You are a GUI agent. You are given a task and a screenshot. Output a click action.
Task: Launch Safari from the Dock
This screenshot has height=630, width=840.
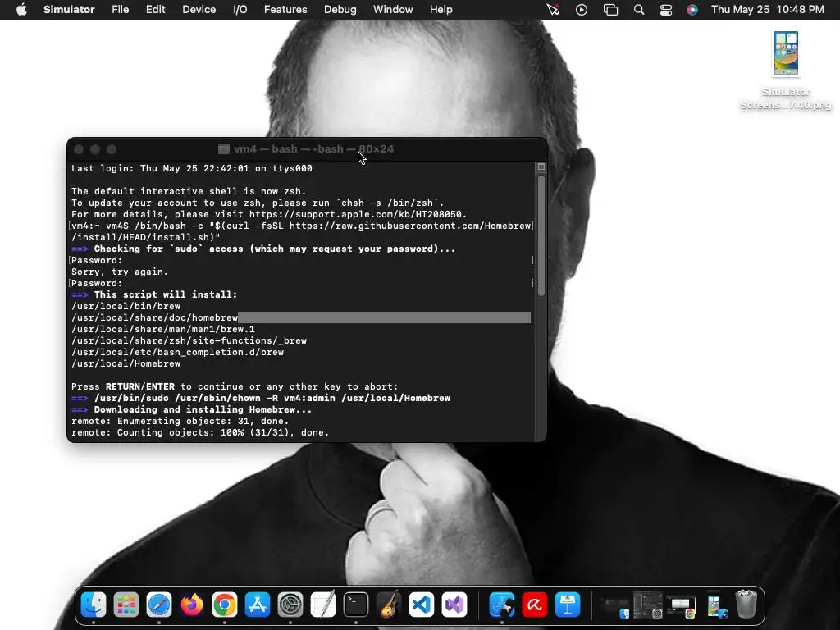(x=159, y=605)
